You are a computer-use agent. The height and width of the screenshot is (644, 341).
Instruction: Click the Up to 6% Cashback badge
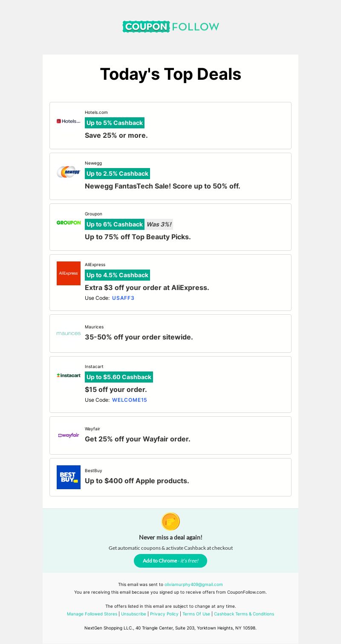pos(115,224)
